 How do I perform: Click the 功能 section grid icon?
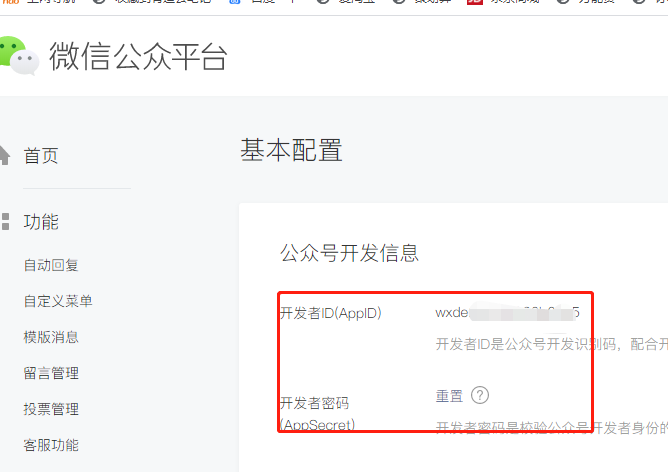tap(5, 222)
